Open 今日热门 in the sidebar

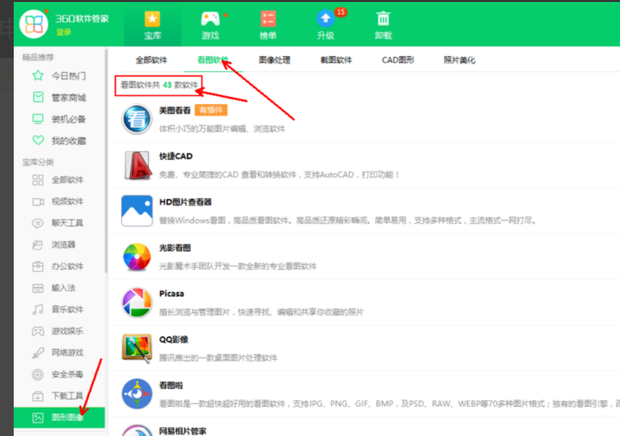click(x=69, y=75)
